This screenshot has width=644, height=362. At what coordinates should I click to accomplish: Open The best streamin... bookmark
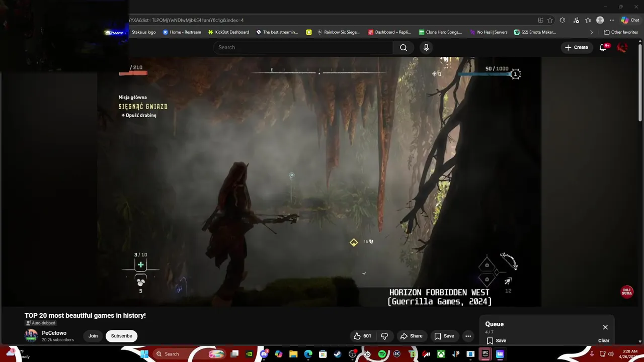pyautogui.click(x=277, y=32)
